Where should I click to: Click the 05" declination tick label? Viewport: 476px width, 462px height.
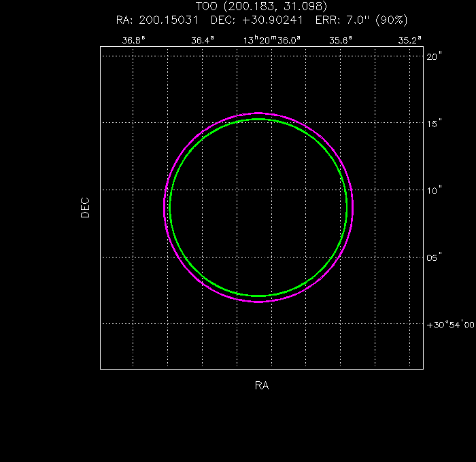coord(434,257)
